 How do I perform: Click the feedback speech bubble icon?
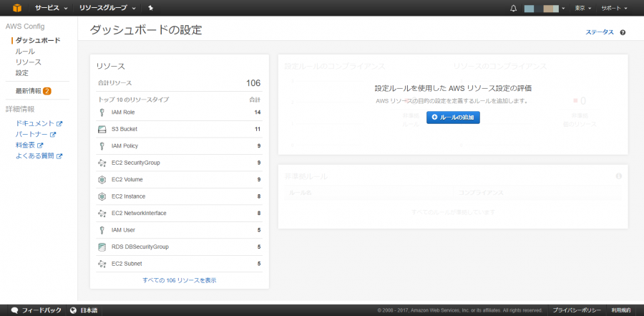click(x=15, y=310)
